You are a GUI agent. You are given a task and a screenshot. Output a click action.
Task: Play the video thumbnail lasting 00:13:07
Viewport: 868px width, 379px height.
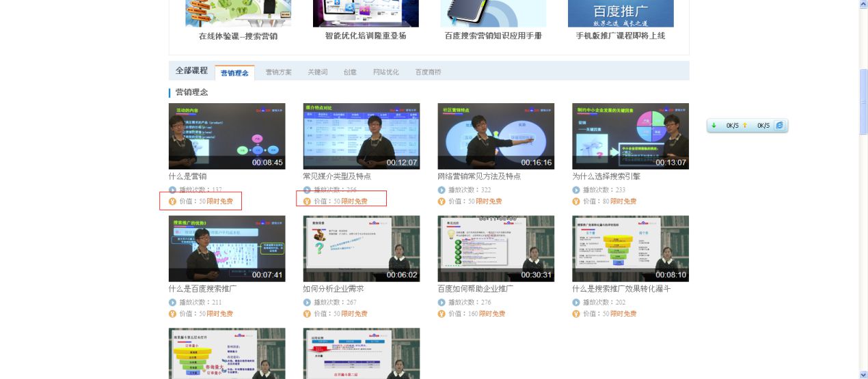pos(631,136)
